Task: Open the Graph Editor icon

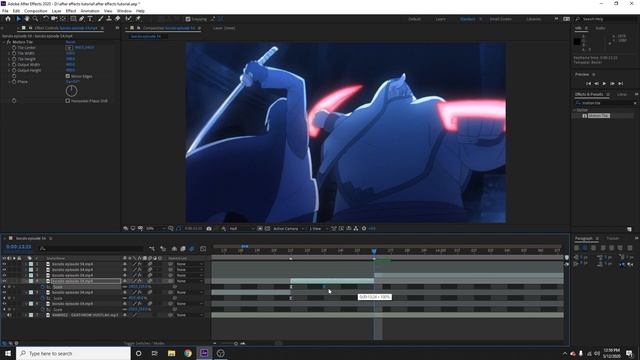Action: click(203, 249)
